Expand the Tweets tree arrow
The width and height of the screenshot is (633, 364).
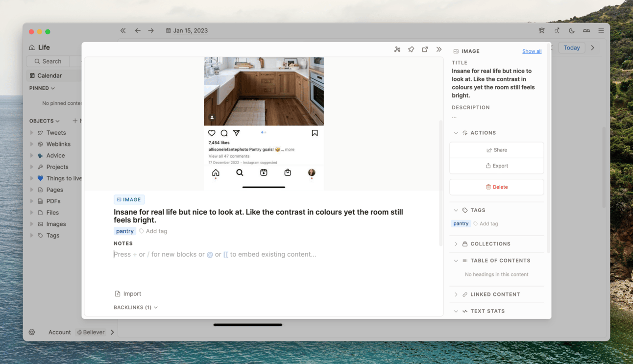32,133
